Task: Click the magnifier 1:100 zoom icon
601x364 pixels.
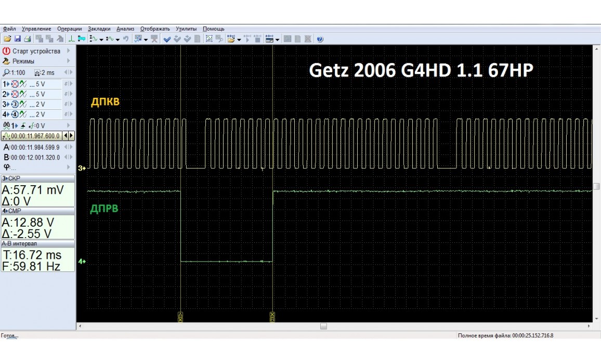Action: [6, 73]
